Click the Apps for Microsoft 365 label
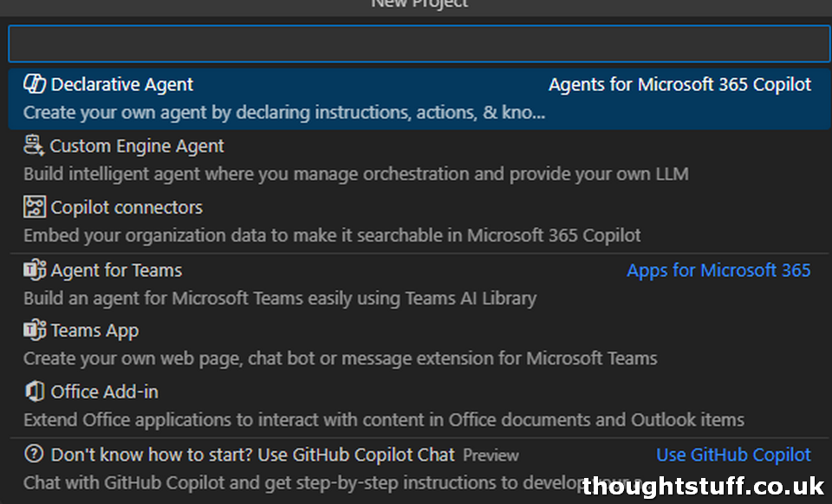This screenshot has height=504, width=832. click(x=718, y=270)
